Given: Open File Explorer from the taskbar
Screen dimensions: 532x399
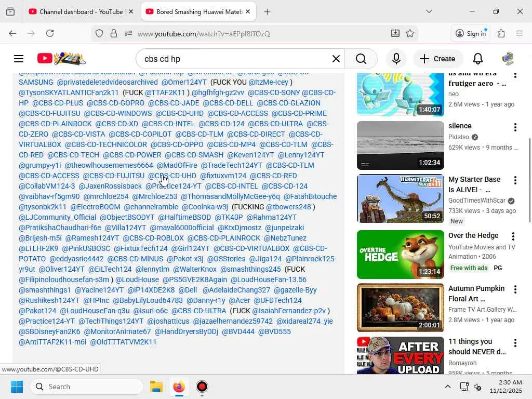Looking at the screenshot, I should click(156, 387).
